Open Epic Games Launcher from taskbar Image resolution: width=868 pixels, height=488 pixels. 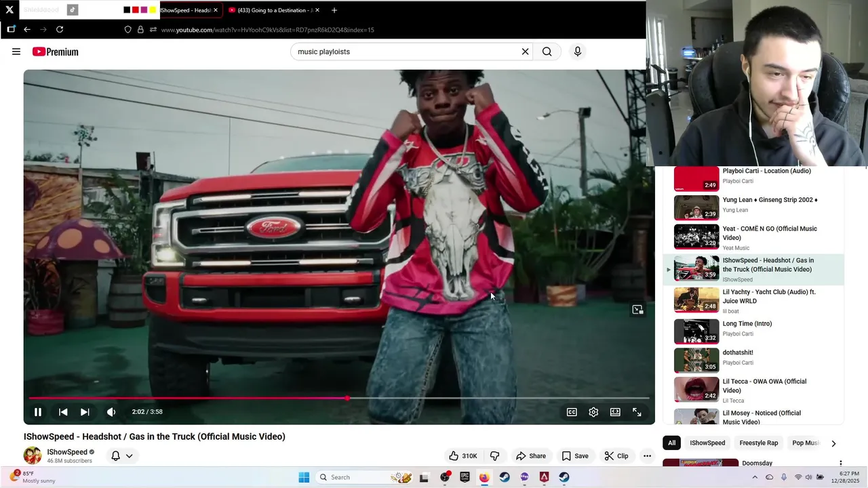465,477
